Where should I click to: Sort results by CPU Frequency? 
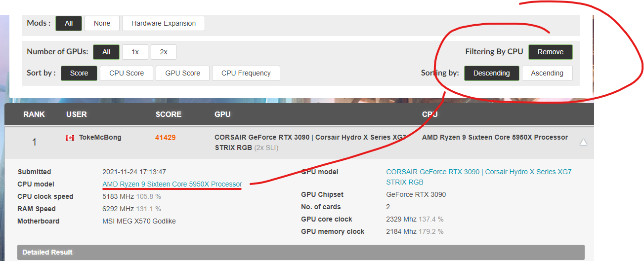click(246, 73)
